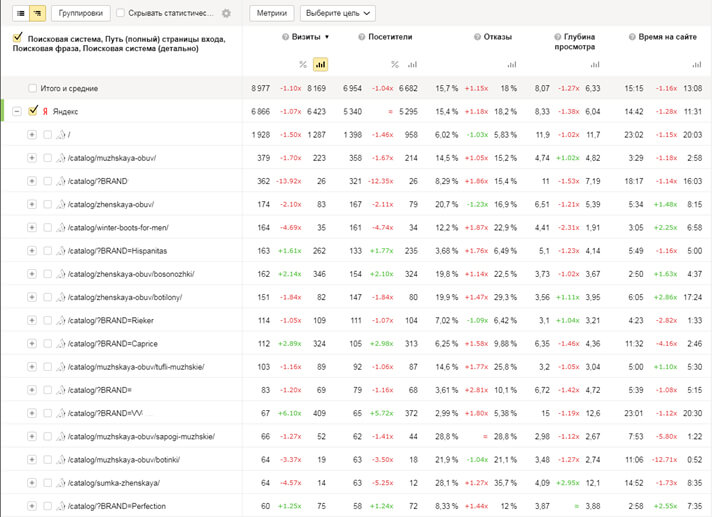712x517 pixels.
Task: Open the Метрики button
Action: [272, 13]
